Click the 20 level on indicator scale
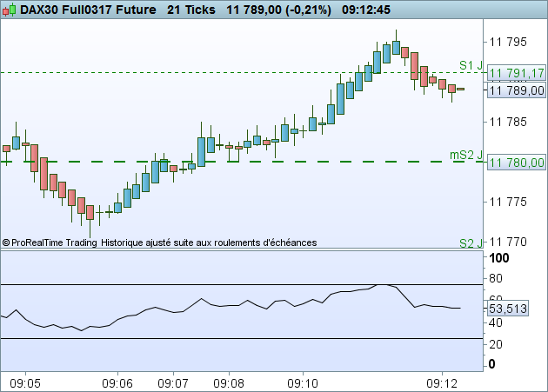The height and width of the screenshot is (392, 548). [x=496, y=344]
